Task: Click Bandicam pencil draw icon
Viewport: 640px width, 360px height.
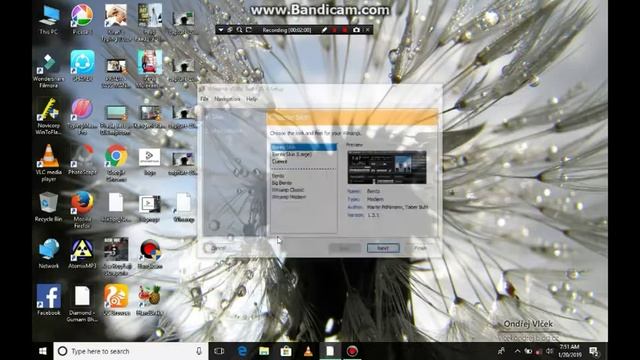Action: coord(324,30)
